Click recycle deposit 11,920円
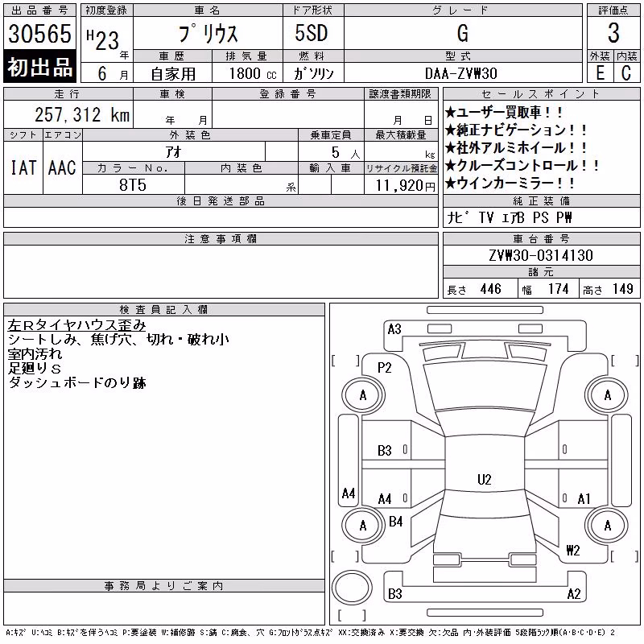This screenshot has width=644, height=644. 406,186
